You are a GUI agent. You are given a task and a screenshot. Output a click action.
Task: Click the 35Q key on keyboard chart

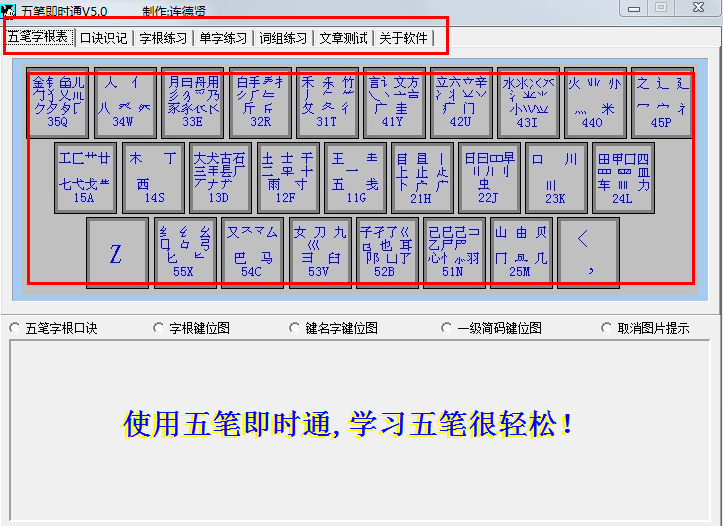58,103
